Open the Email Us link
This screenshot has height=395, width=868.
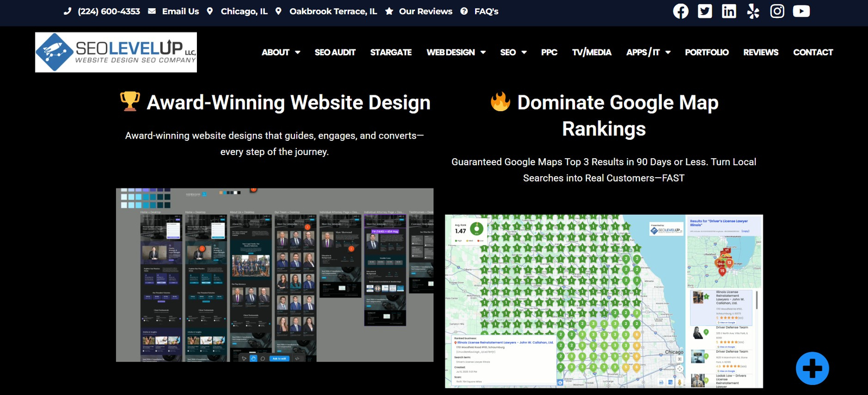coord(181,11)
